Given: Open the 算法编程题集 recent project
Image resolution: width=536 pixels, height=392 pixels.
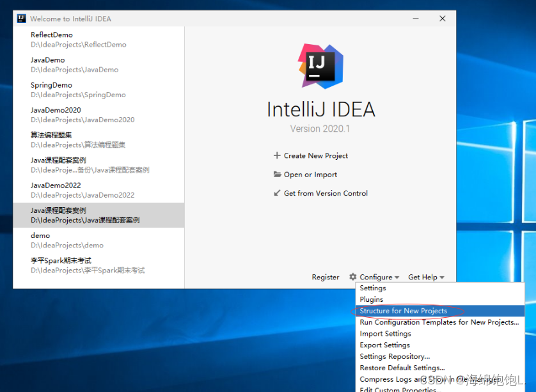Looking at the screenshot, I should click(99, 140).
